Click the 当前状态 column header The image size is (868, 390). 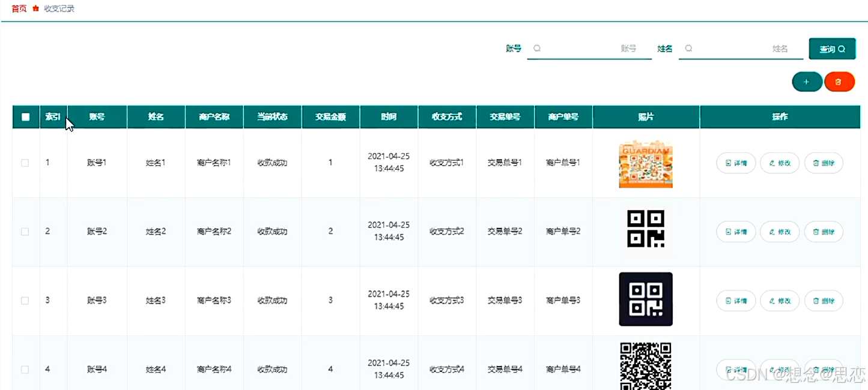(272, 117)
